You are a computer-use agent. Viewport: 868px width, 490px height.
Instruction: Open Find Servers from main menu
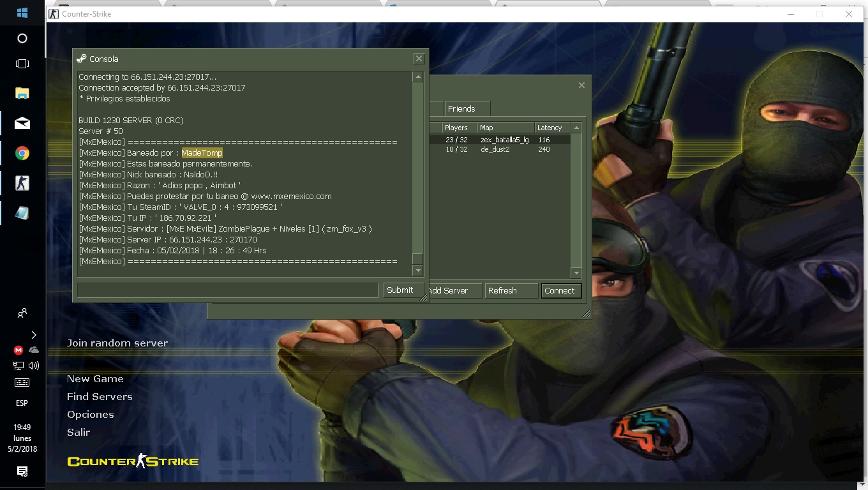pos(100,397)
